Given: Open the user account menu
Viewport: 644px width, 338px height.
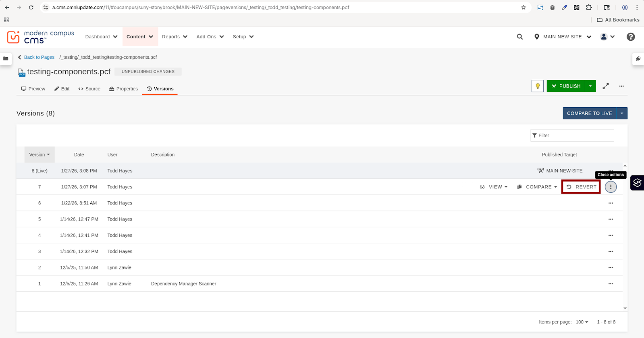Looking at the screenshot, I should (x=608, y=37).
